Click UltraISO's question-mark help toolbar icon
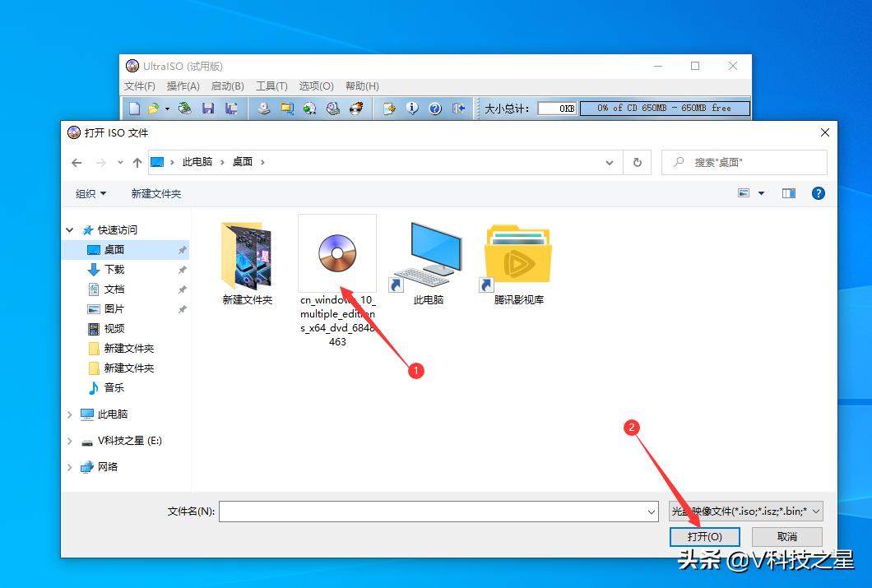 434,108
